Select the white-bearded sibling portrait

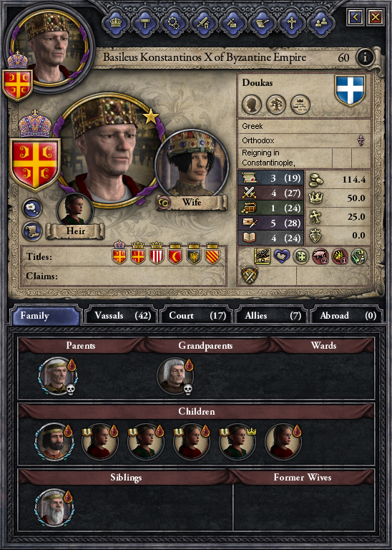tap(54, 508)
